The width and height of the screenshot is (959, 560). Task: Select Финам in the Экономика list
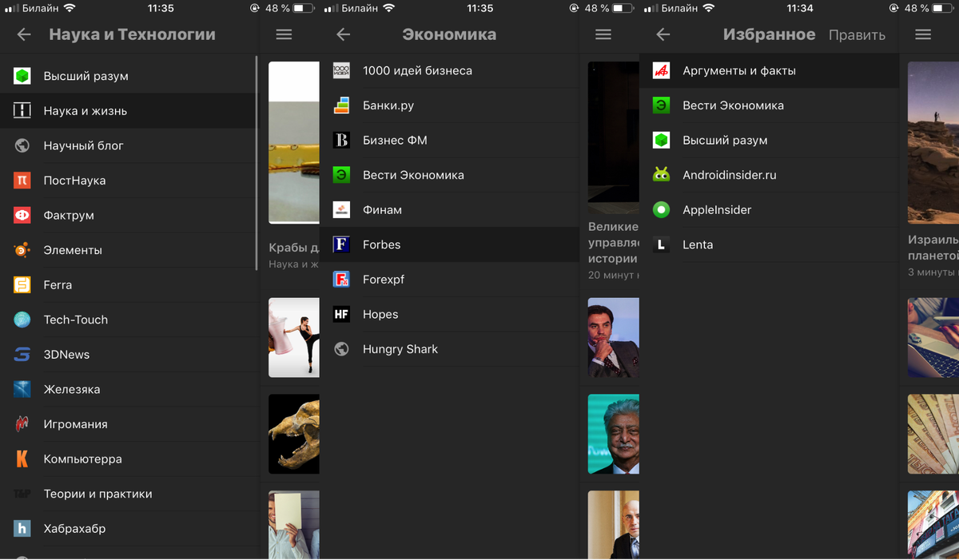pos(382,209)
